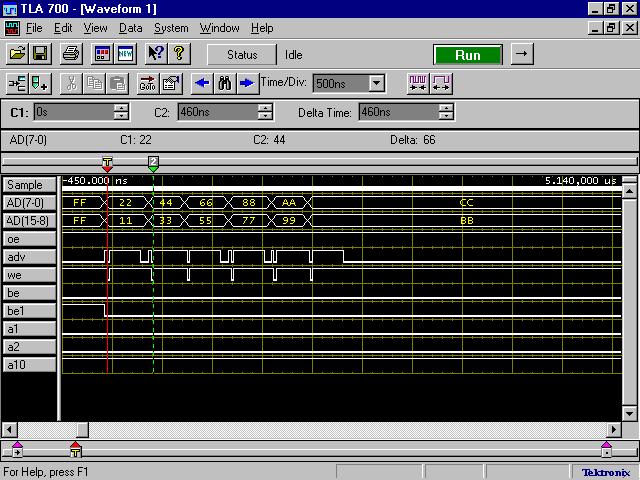Viewport: 640px width, 480px height.
Task: Click the yellow question mark help icon
Action: pos(179,53)
